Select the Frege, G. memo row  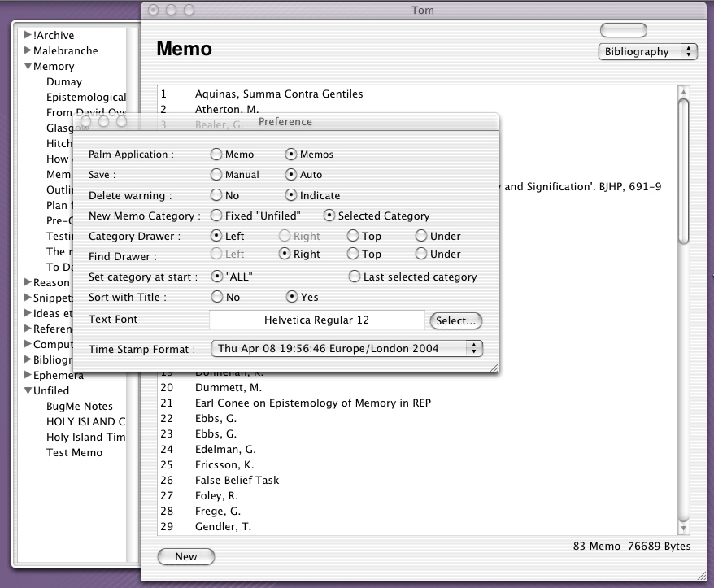coord(217,511)
